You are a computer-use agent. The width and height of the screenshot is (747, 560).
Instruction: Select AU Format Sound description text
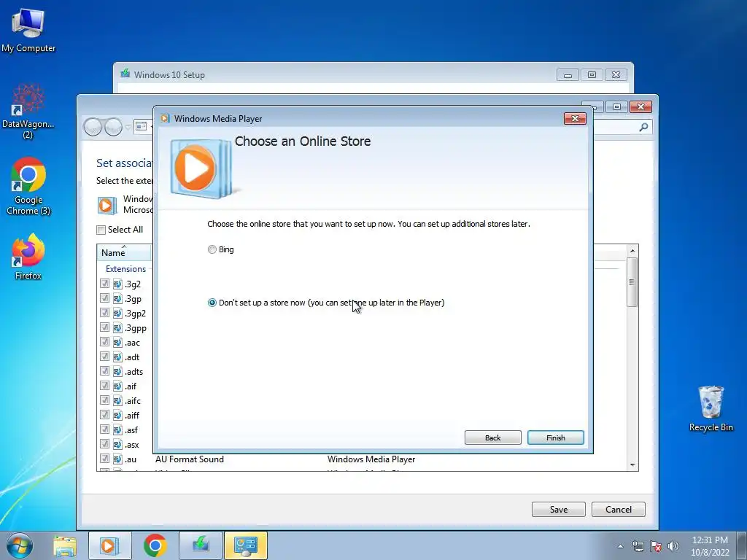point(190,459)
